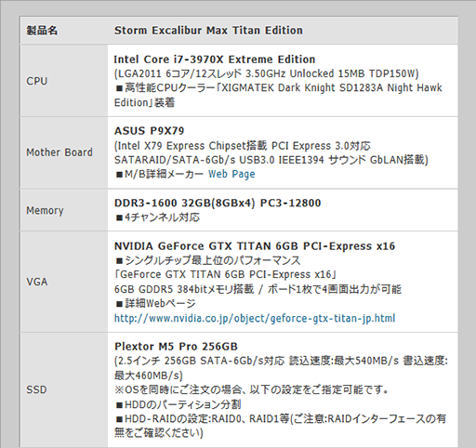Click the bullet square before 4チャンネル対応
The width and height of the screenshot is (476, 448).
pyautogui.click(x=119, y=217)
